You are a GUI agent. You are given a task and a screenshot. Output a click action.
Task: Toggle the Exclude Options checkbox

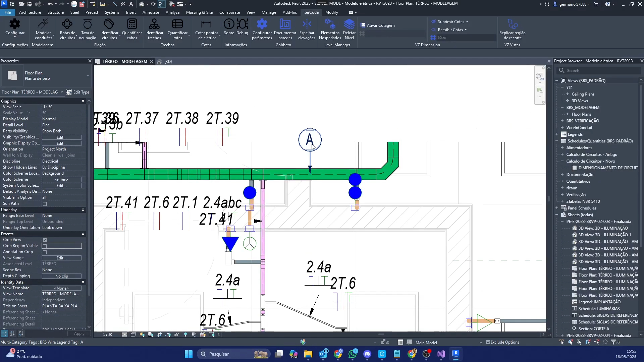tap(488, 342)
